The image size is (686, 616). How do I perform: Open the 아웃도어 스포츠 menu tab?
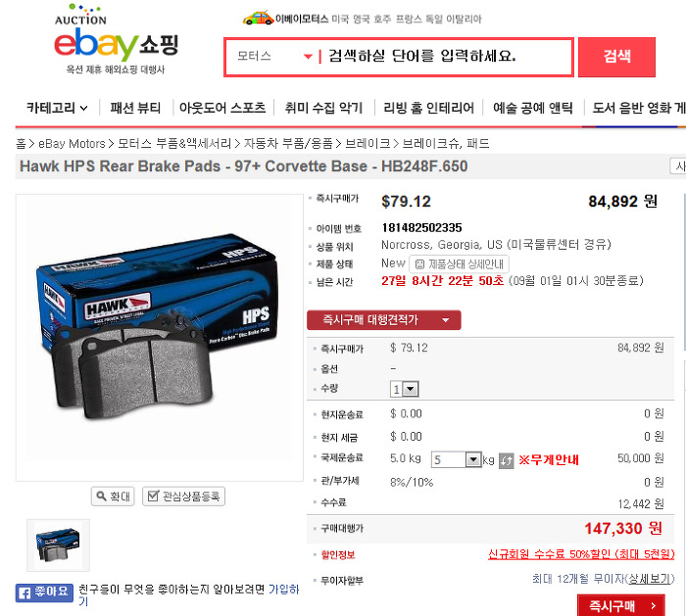tap(222, 108)
